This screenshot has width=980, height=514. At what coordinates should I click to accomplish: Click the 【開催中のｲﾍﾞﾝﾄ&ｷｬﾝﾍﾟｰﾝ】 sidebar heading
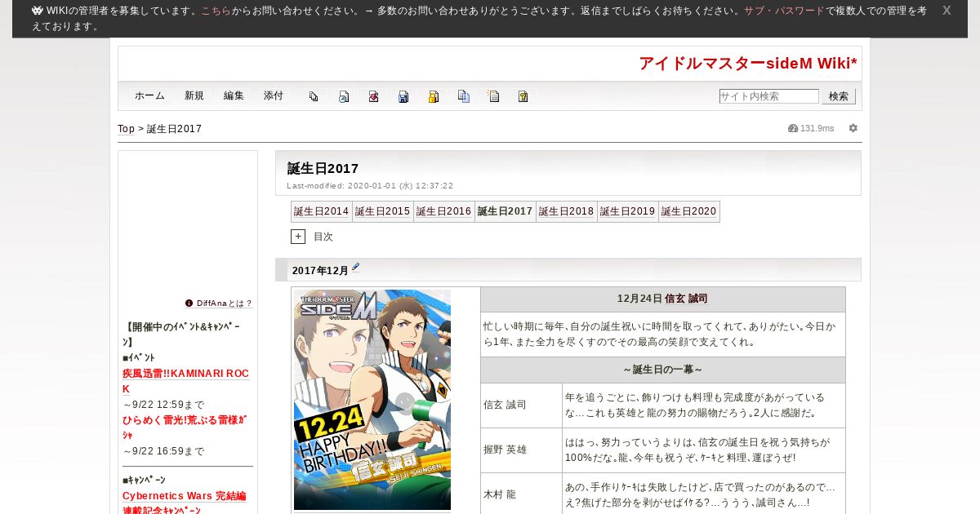point(181,335)
